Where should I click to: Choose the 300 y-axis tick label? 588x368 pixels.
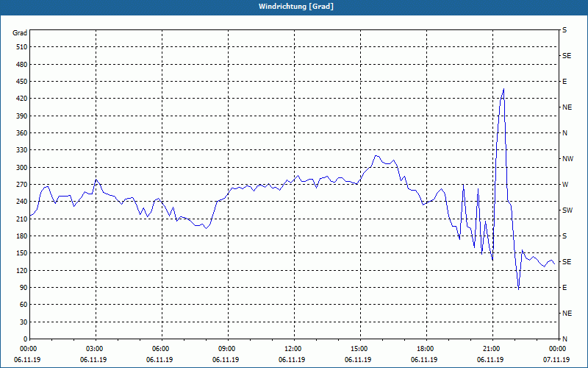22,167
